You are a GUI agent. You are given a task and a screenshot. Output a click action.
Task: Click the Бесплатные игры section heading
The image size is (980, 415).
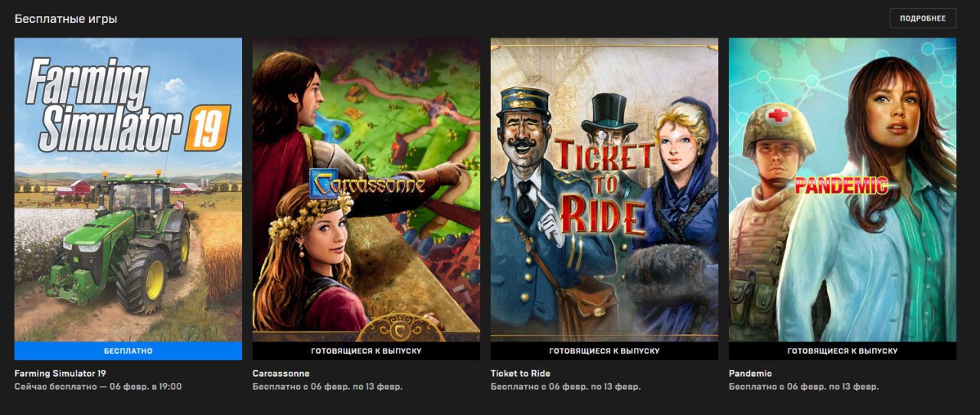coord(66,18)
